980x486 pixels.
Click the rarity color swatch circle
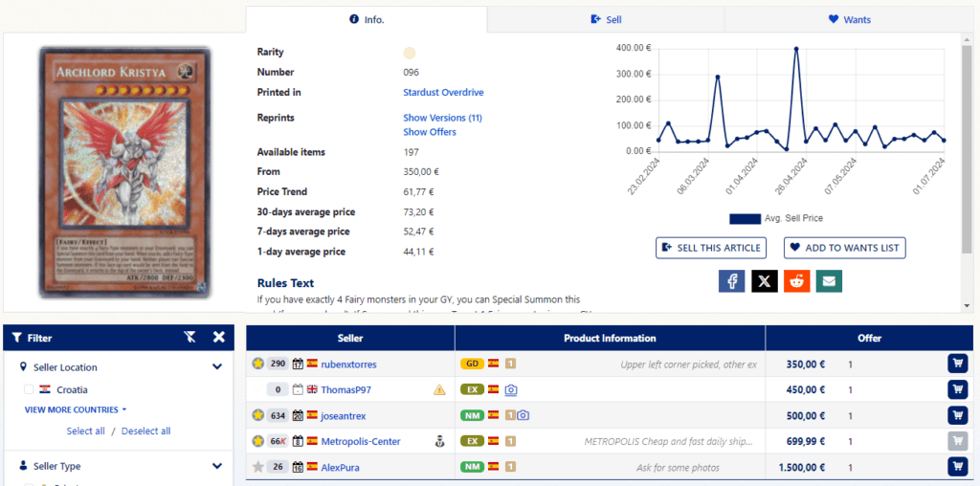(x=410, y=53)
